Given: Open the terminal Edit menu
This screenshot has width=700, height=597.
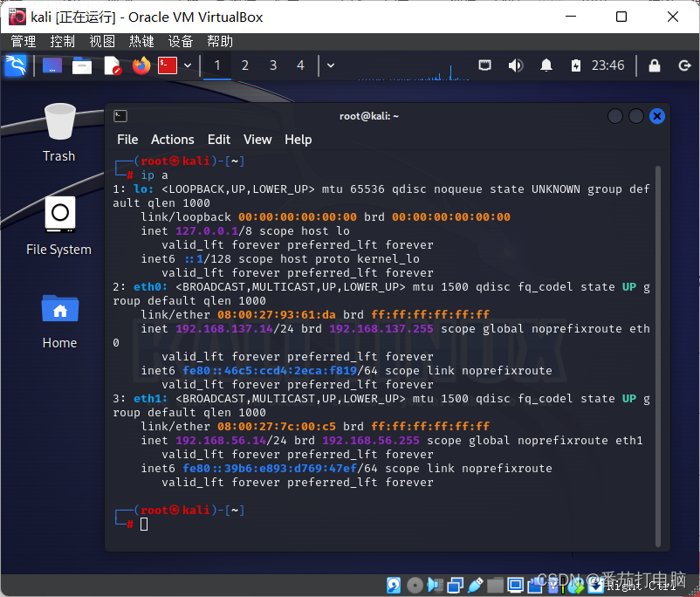Looking at the screenshot, I should (219, 140).
